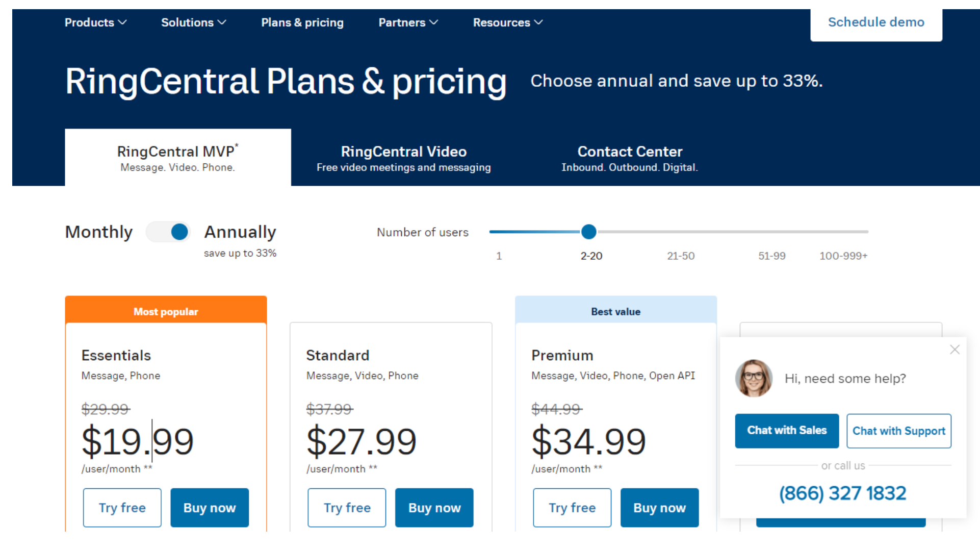This screenshot has height=548, width=980.
Task: Call the sales phone number (866) 327 1832
Action: [x=842, y=493]
